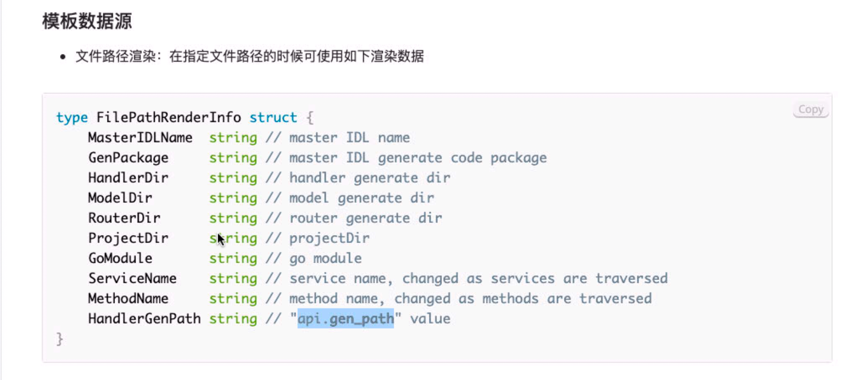Click the FilePathRenderInfo struct name
Screen dimensions: 868x380
(x=169, y=117)
